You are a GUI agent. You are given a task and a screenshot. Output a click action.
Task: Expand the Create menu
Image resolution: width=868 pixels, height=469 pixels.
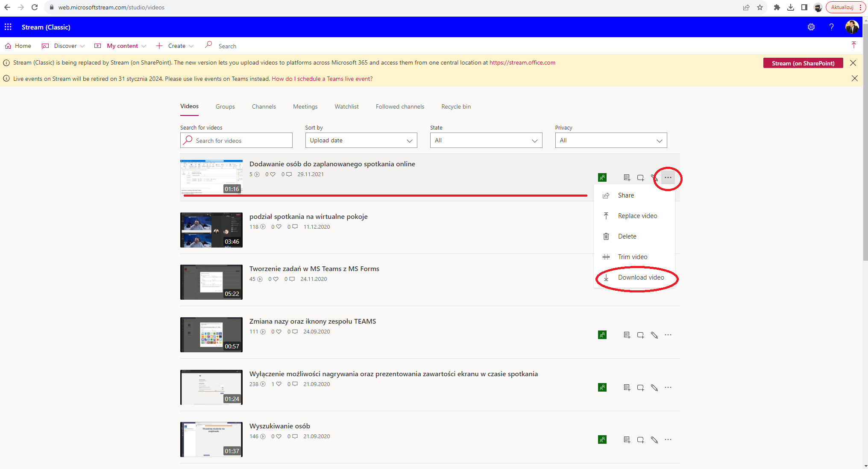point(175,46)
